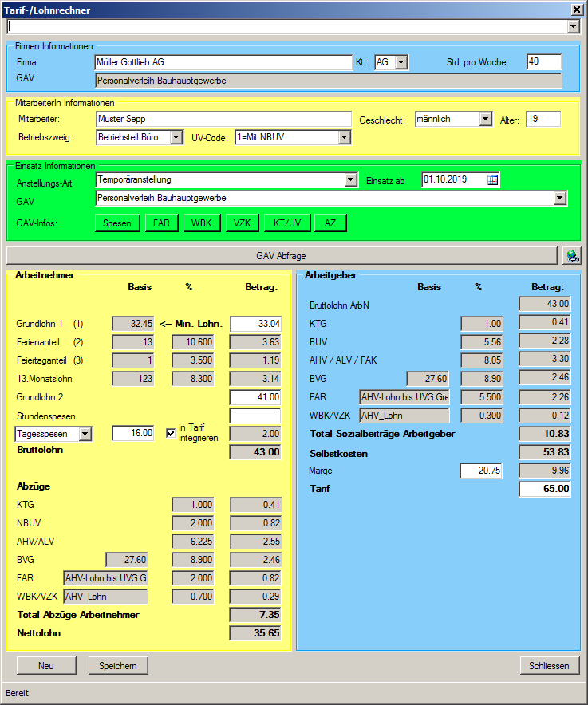Screen dimensions: 588x705
Task: Select the Min. Lohn basis 32.45
Action: tap(133, 324)
